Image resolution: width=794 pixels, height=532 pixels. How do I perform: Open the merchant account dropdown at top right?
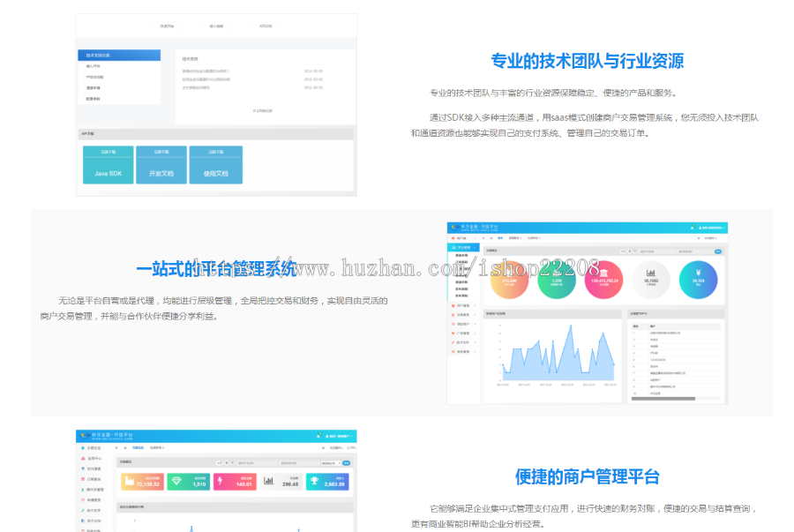340,435
